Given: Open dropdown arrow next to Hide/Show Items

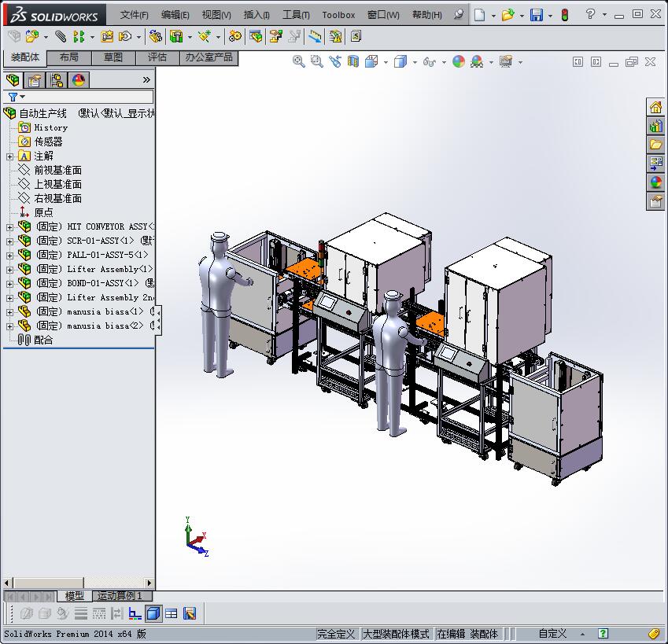Looking at the screenshot, I should tap(444, 63).
